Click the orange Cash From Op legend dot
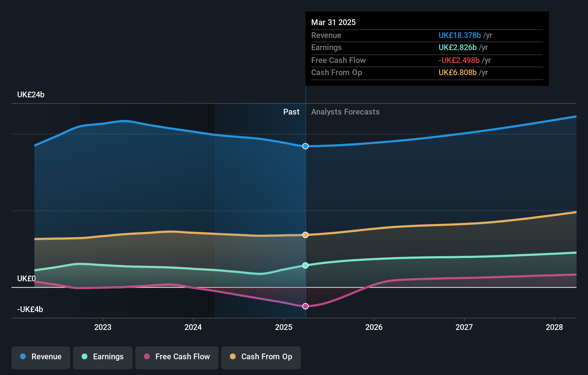The height and width of the screenshot is (375, 588). click(233, 356)
